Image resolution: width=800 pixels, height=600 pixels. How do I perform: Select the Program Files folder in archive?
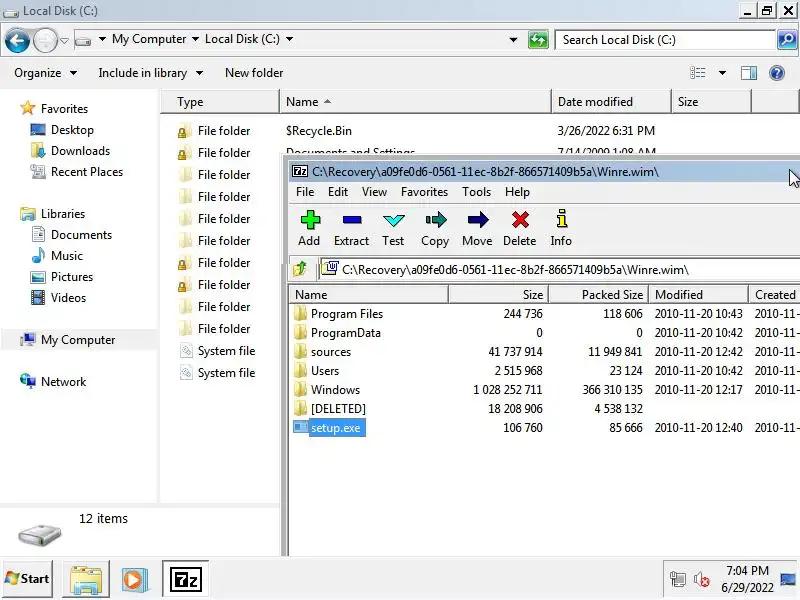click(339, 314)
